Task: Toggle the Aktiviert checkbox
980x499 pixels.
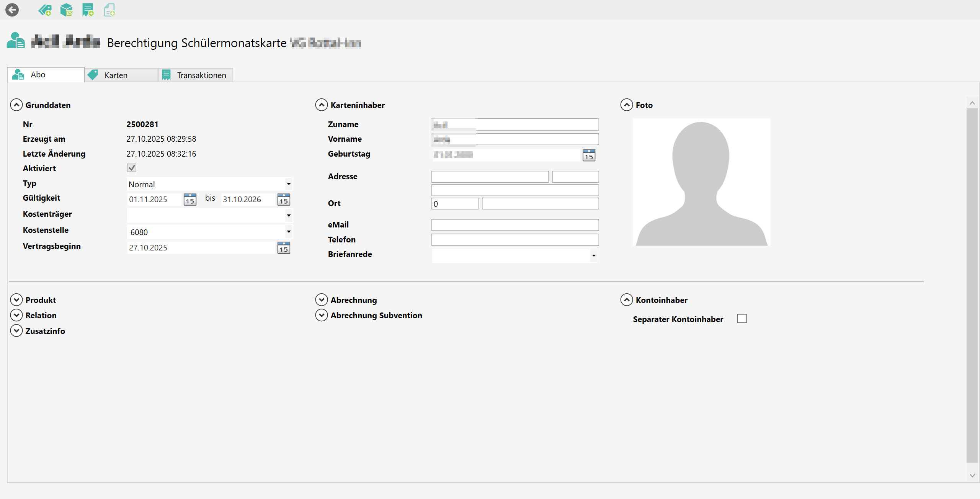Action: point(132,168)
